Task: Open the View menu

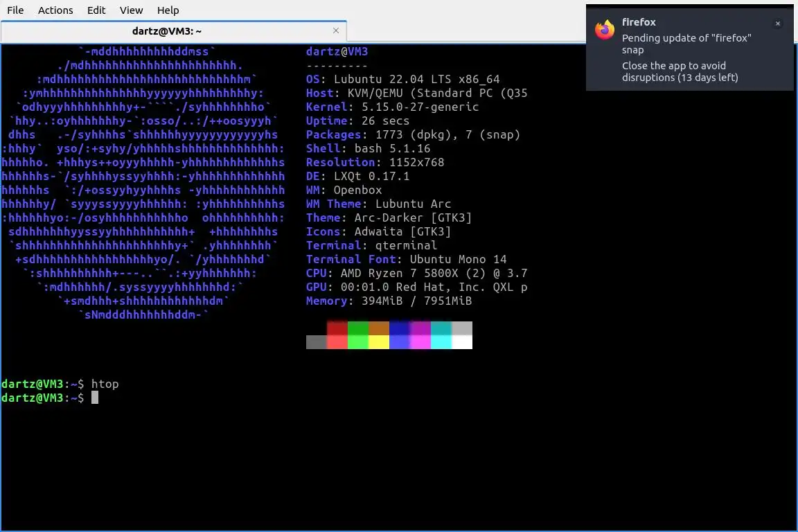Action: coord(132,10)
